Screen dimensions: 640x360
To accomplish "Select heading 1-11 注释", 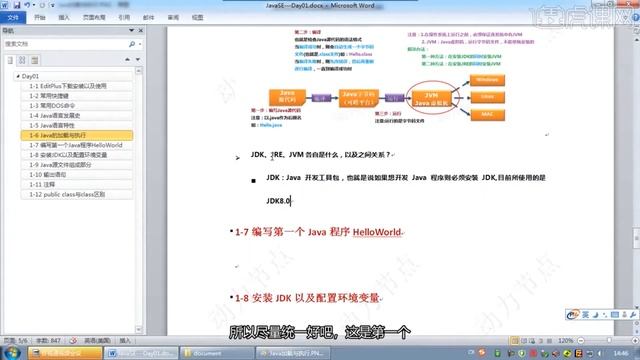I will click(77, 184).
